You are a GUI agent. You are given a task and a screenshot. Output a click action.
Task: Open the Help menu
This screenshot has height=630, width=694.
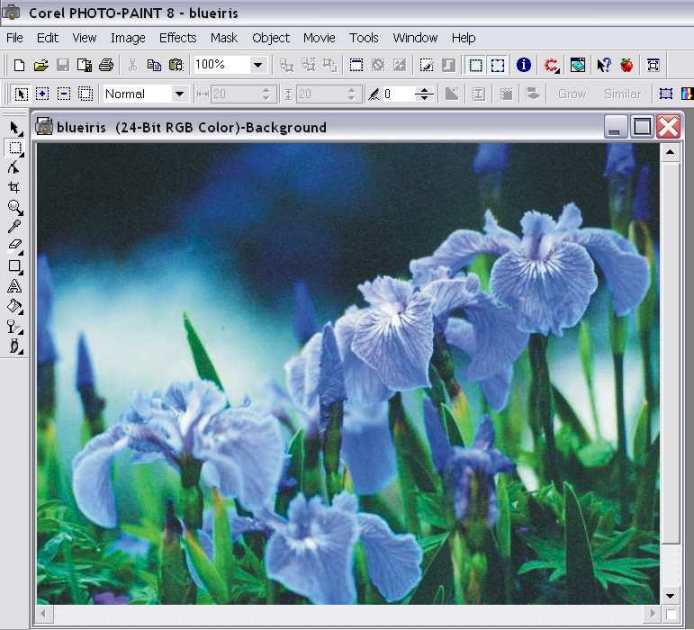pos(463,38)
